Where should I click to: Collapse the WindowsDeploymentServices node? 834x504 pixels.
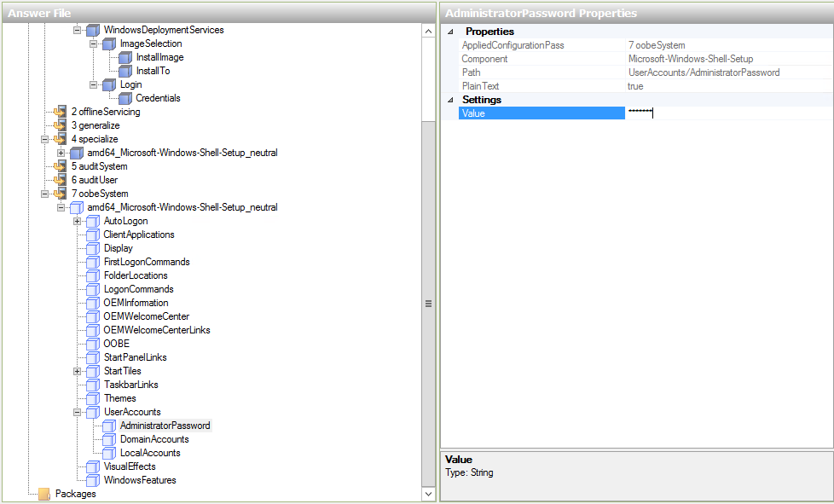(x=77, y=31)
